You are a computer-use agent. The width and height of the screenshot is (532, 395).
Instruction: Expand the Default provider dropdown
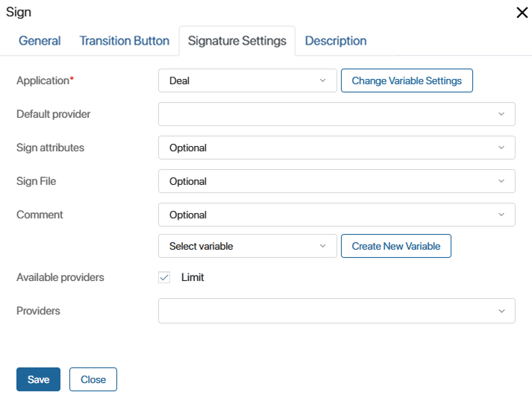(337, 114)
